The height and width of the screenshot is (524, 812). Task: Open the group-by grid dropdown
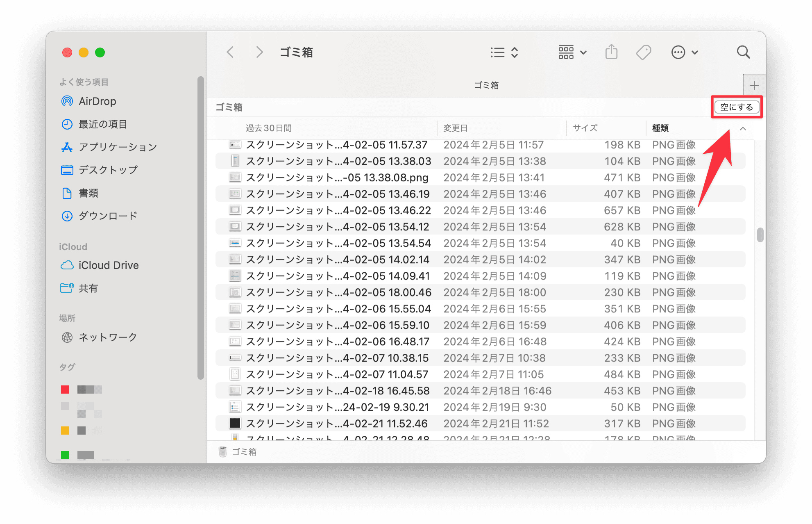pyautogui.click(x=572, y=52)
